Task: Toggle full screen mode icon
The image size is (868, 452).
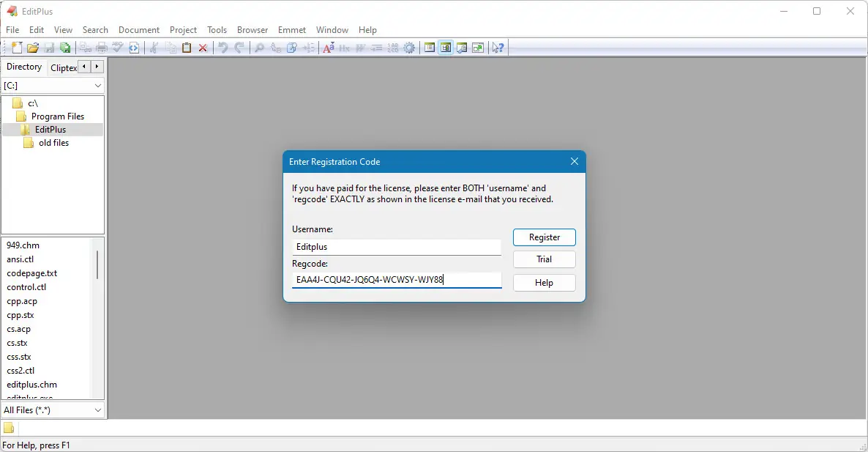Action: [x=477, y=48]
